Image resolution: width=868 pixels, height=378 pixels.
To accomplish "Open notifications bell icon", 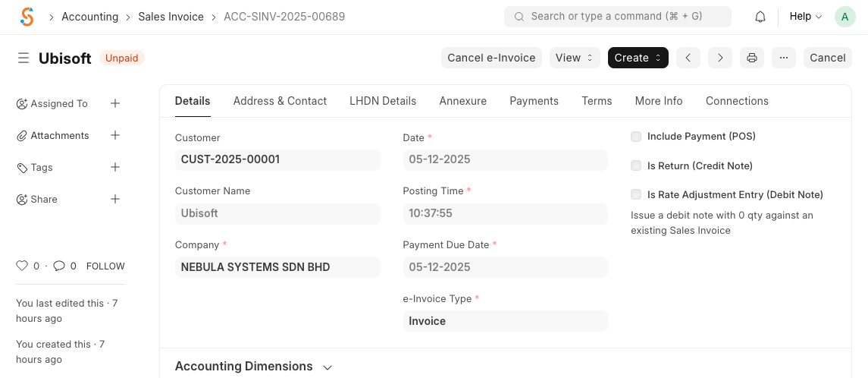I will point(760,17).
